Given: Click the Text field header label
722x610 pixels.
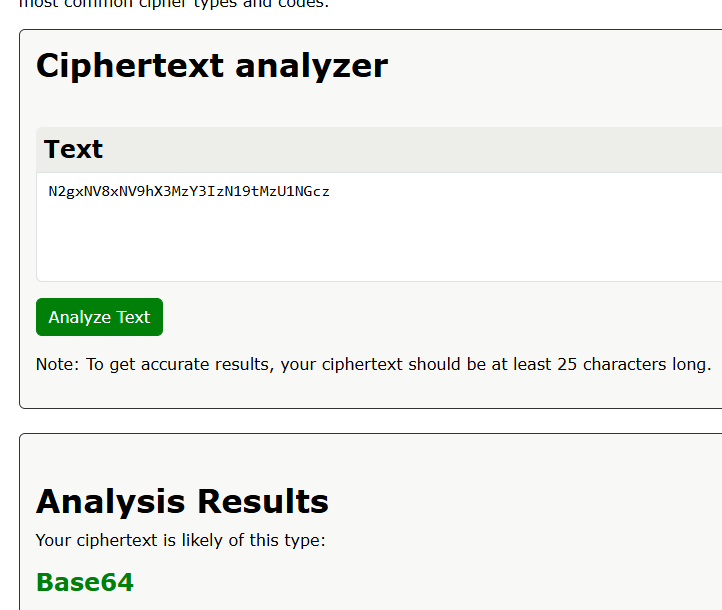Looking at the screenshot, I should (x=73, y=149).
